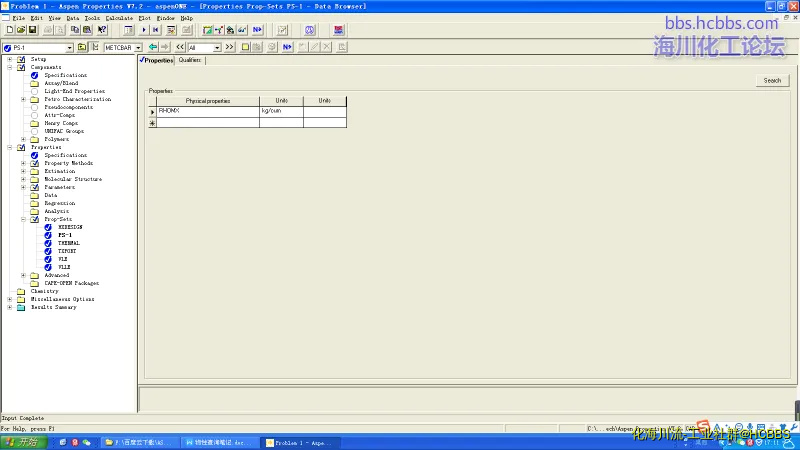Click the kg/cum units cell
The width and height of the screenshot is (800, 450).
pos(281,111)
